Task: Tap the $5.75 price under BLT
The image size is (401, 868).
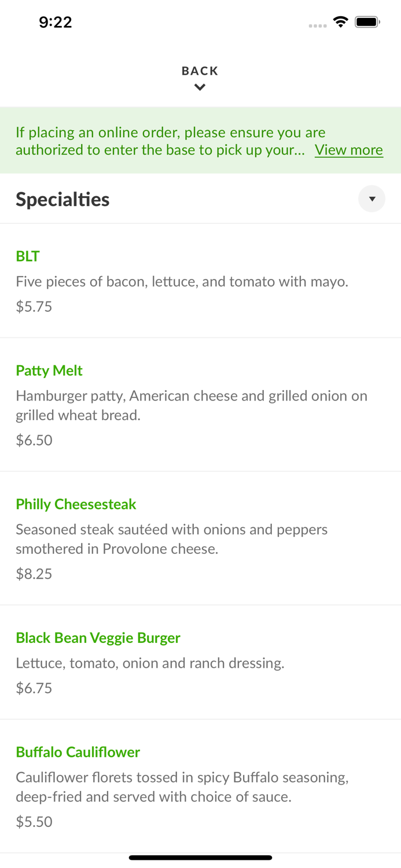Action: click(34, 307)
